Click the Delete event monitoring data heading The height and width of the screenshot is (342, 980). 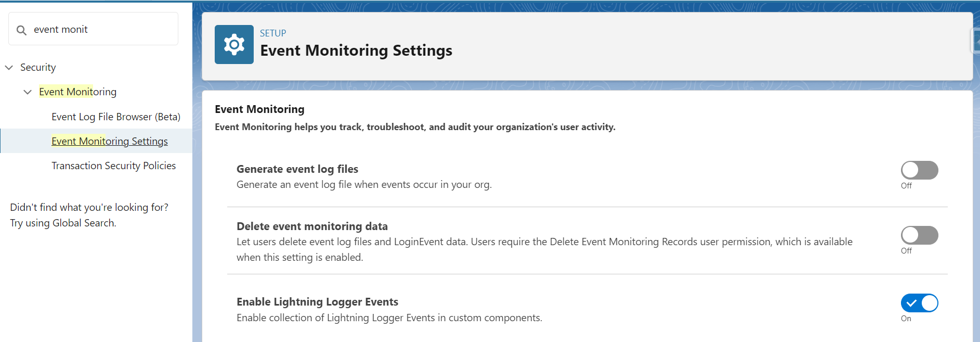(312, 226)
